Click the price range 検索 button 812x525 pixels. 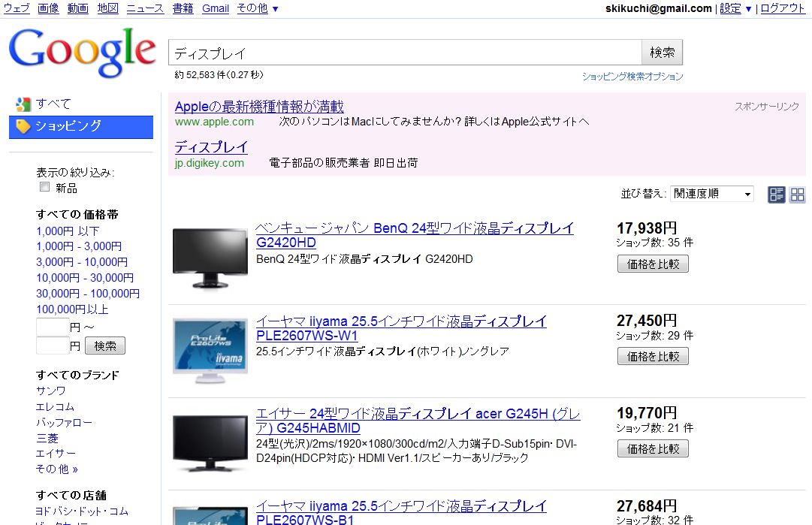click(105, 345)
